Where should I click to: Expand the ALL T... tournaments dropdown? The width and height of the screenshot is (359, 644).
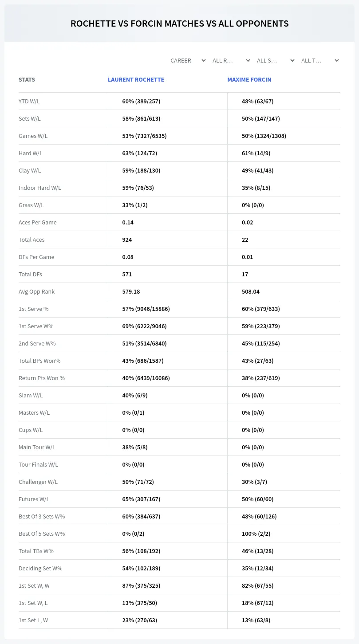click(320, 60)
